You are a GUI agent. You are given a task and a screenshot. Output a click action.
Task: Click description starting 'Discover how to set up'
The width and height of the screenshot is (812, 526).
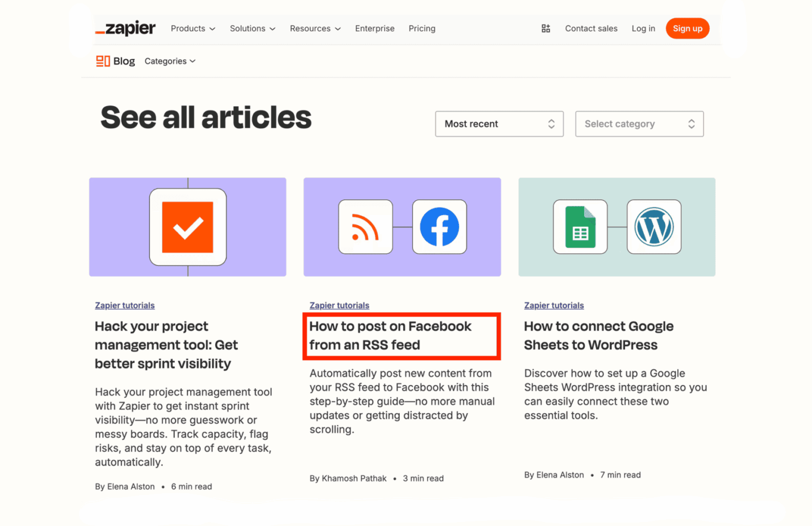[x=615, y=394]
